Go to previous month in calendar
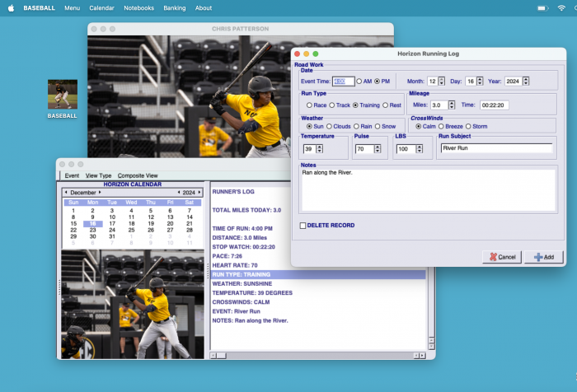The height and width of the screenshot is (392, 577). (x=66, y=192)
